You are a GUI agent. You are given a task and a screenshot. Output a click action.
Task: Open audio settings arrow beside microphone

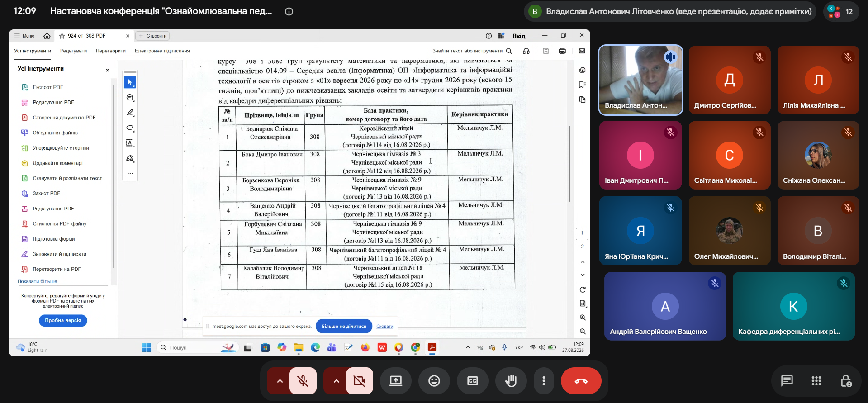point(280,381)
